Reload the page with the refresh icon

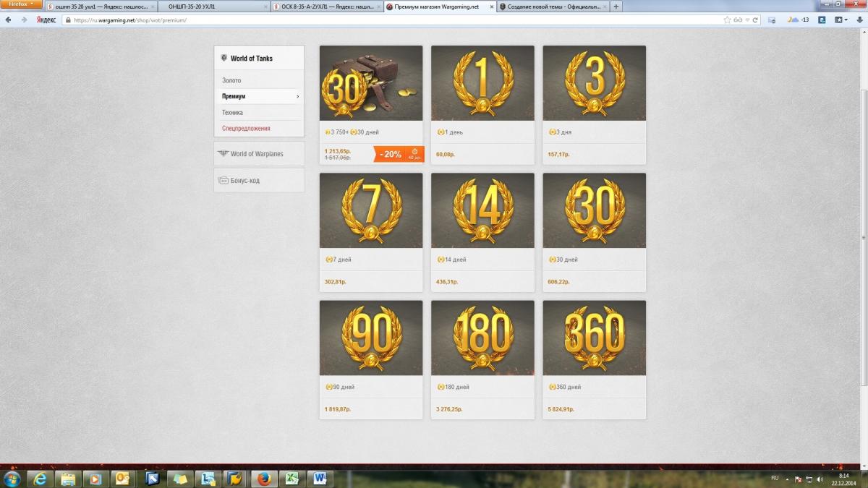coord(755,20)
